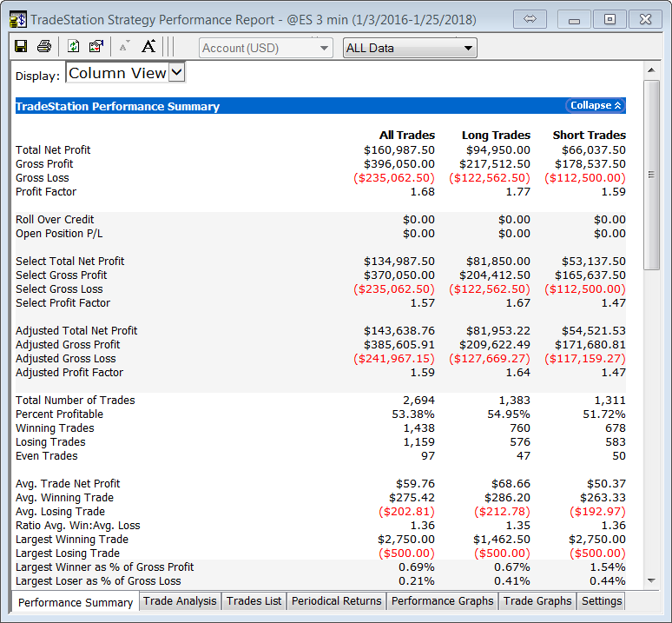Click the increase font size icon
672x623 pixels.
148,47
